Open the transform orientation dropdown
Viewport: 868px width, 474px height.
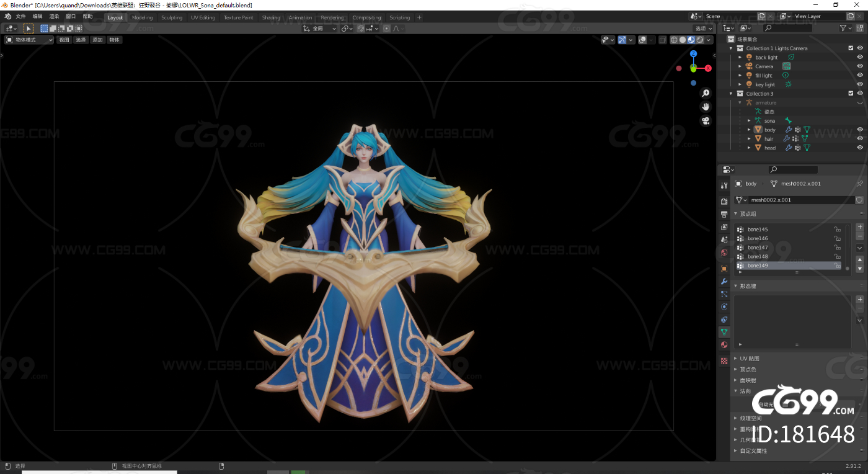tap(320, 29)
